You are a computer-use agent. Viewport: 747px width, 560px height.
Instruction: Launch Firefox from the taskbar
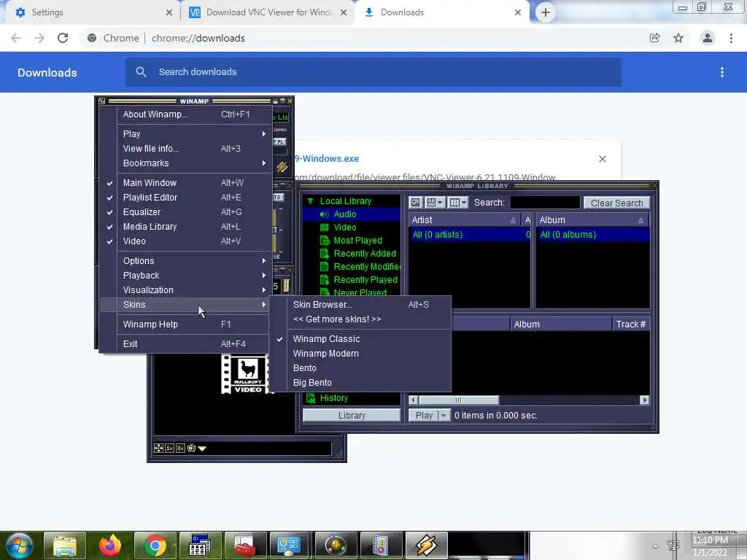click(x=110, y=545)
